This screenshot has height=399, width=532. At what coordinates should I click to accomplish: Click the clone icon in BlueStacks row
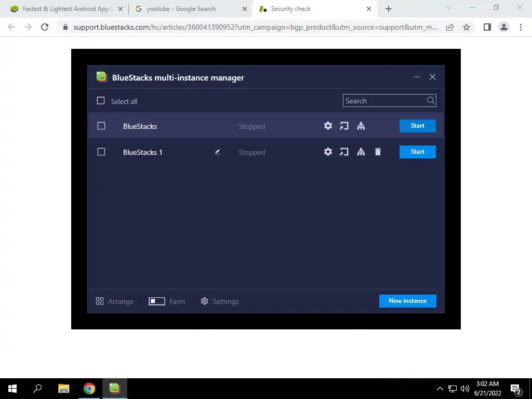click(361, 126)
